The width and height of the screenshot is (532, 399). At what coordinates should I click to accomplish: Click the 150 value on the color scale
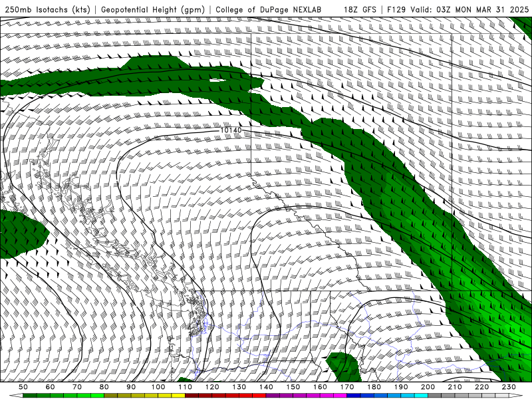[293, 387]
